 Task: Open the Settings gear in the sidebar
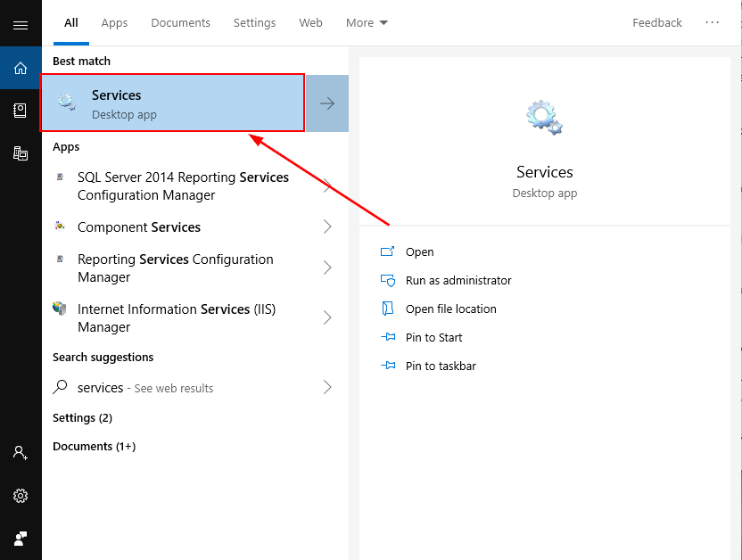[x=21, y=496]
